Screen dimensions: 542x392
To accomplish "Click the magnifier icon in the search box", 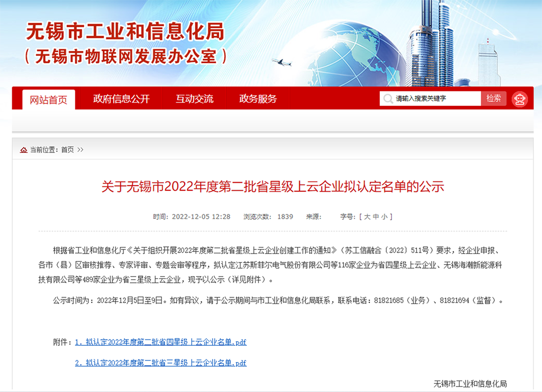I will click(x=388, y=99).
